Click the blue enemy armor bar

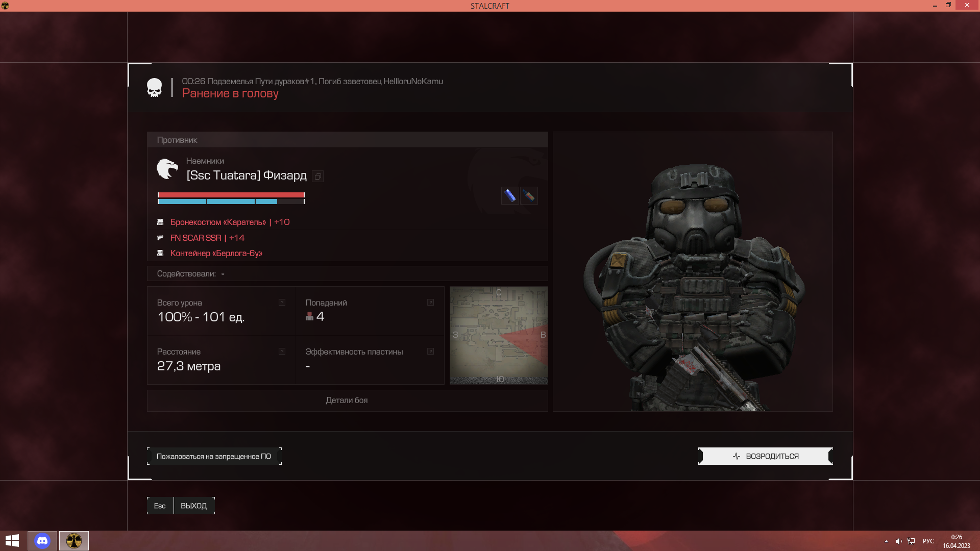pyautogui.click(x=231, y=202)
